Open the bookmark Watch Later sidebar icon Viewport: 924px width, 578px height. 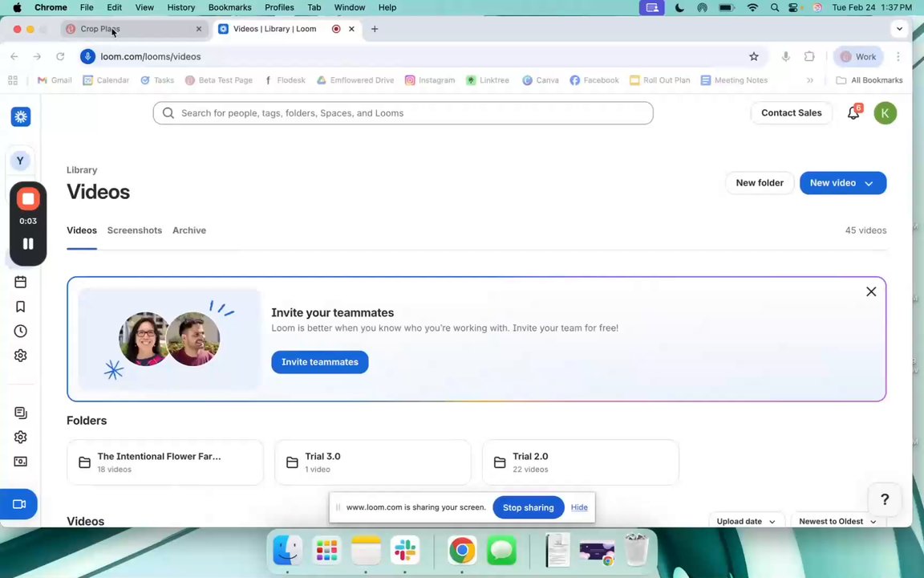point(21,307)
